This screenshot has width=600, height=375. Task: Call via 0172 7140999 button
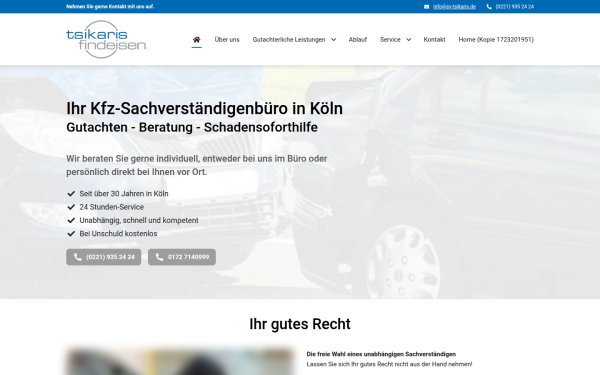(x=182, y=257)
